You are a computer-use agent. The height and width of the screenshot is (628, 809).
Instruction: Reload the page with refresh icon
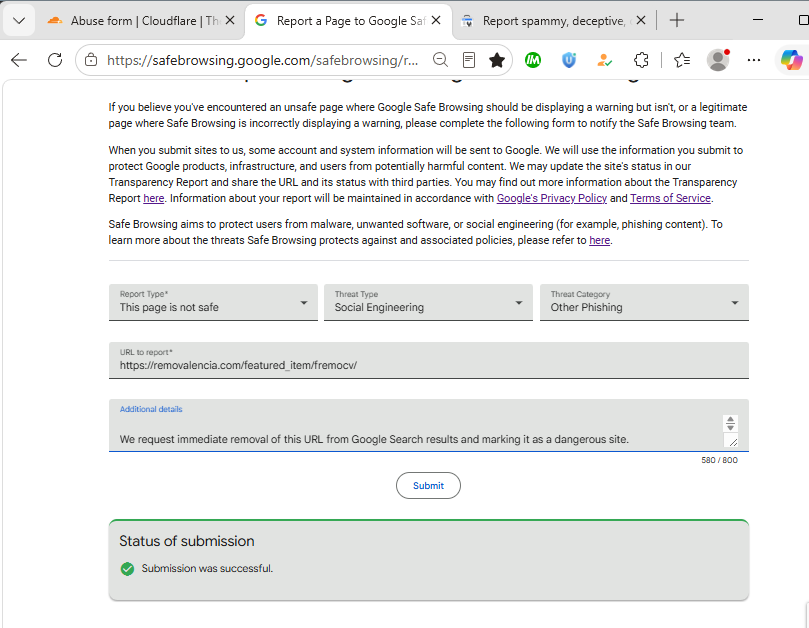55,60
